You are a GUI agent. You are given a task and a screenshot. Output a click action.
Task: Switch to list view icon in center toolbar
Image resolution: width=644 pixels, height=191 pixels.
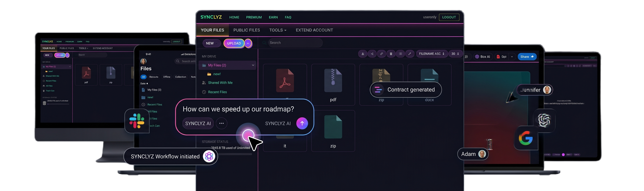tap(400, 54)
